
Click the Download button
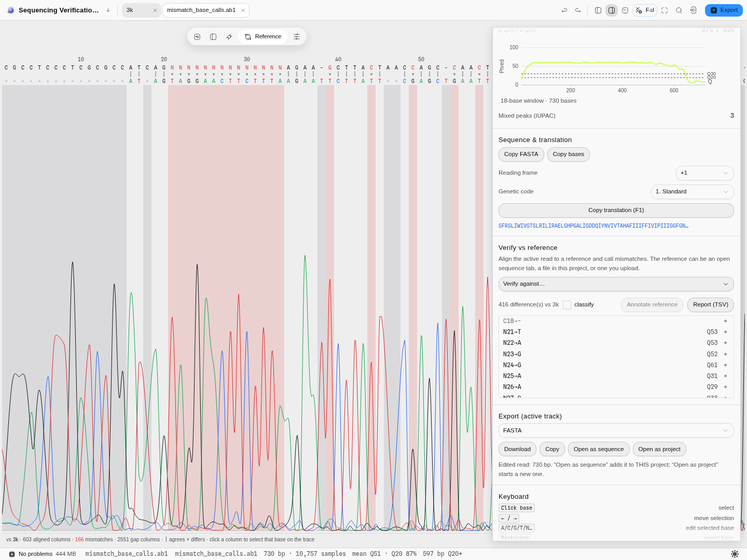518,450
